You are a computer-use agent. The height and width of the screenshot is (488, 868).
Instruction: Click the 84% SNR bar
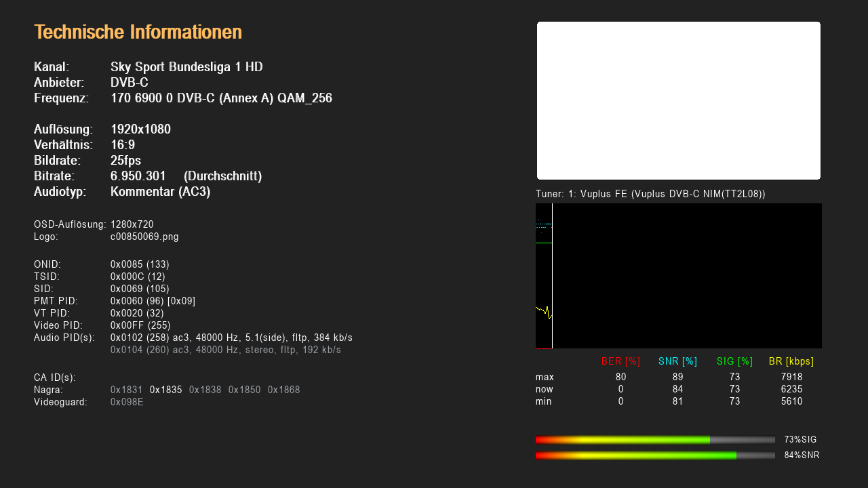654,455
